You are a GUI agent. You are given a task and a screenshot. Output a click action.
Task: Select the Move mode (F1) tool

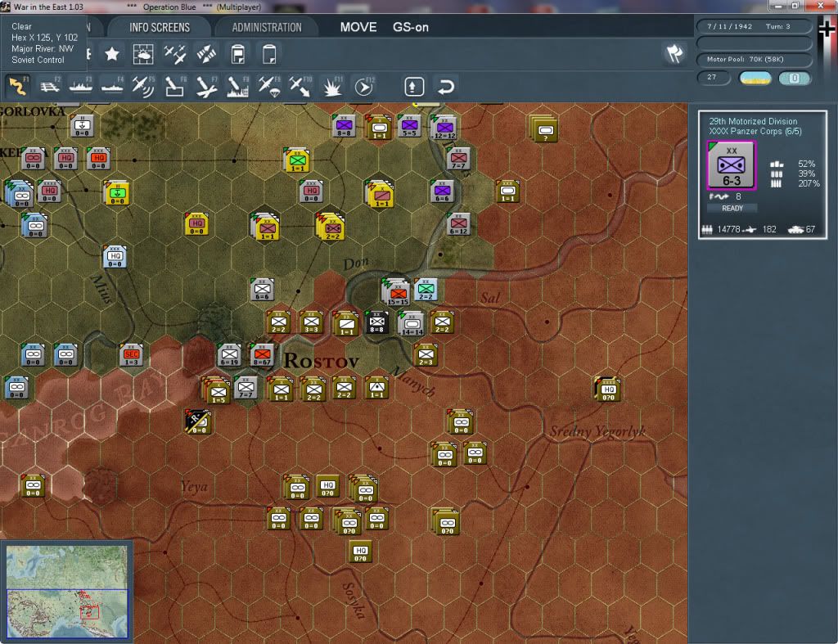tap(18, 86)
